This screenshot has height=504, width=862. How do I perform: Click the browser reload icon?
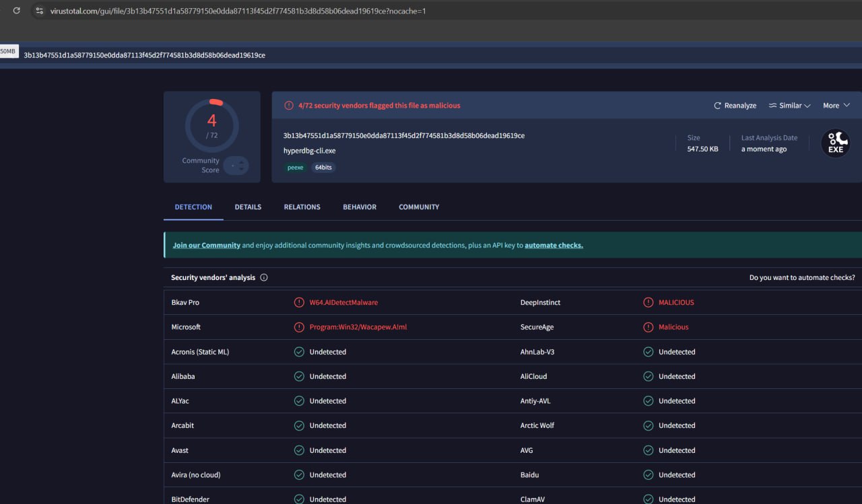(17, 11)
